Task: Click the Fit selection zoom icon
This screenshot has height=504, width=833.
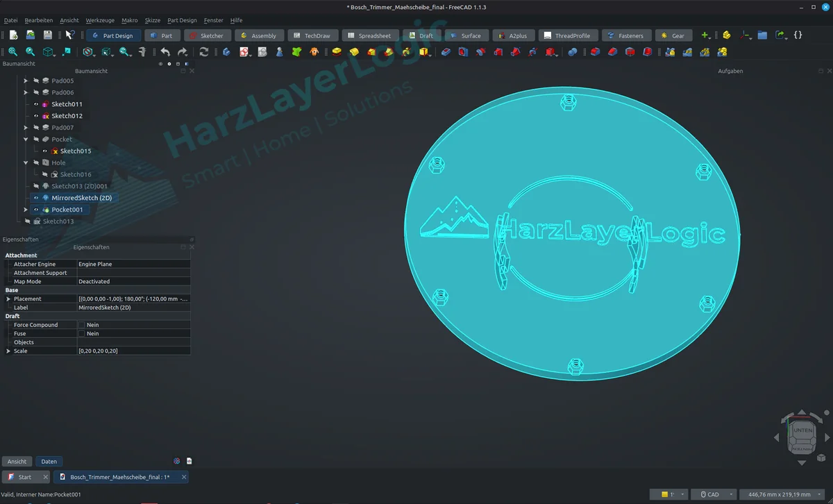Action: pos(31,52)
